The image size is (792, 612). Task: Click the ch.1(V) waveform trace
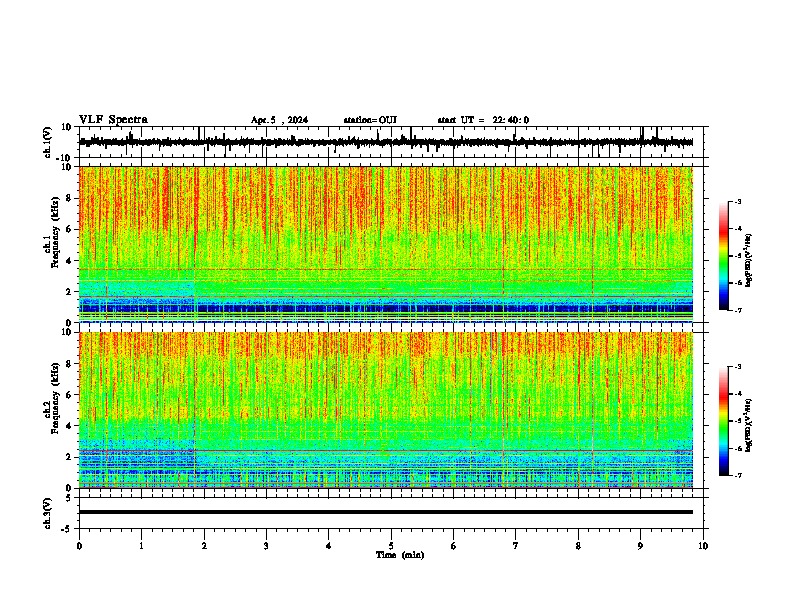point(386,142)
